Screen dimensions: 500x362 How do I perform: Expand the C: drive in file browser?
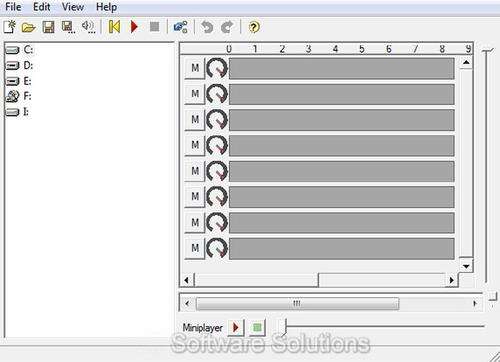pos(19,50)
